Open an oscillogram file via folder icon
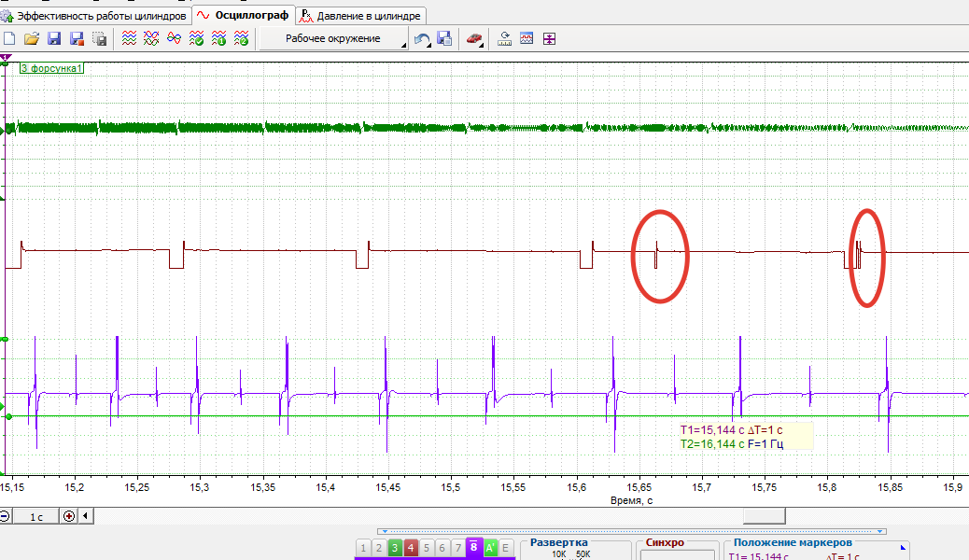The width and height of the screenshot is (969, 560). coord(32,39)
